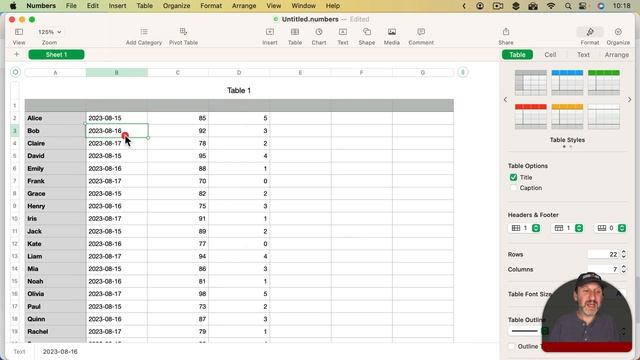Open the Media browser
Viewport: 640px width, 360px height.
point(392,32)
